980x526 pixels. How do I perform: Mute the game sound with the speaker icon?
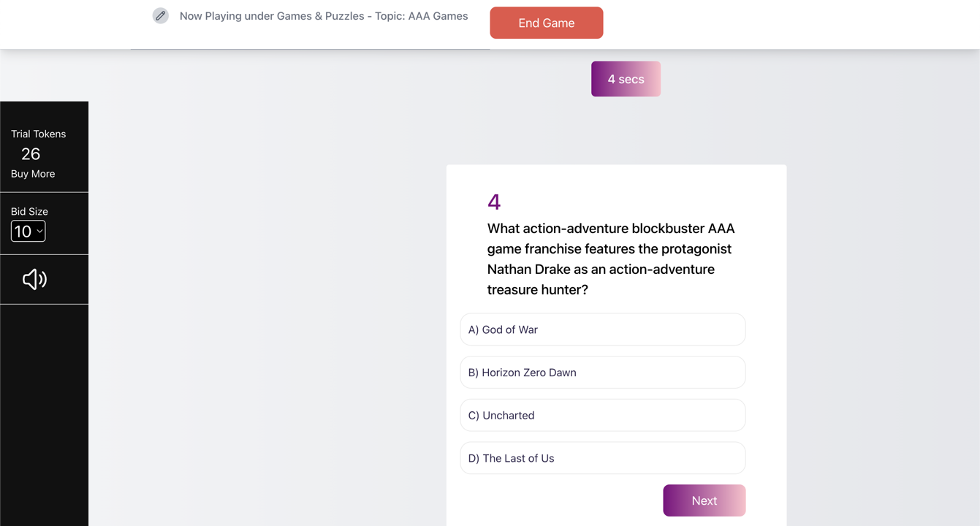(34, 279)
